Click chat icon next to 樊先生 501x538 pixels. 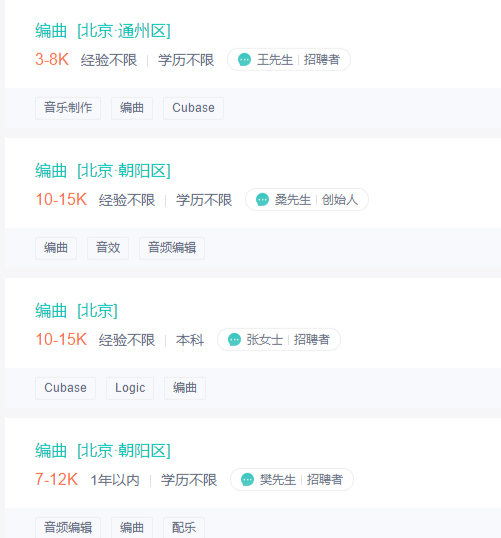click(247, 480)
